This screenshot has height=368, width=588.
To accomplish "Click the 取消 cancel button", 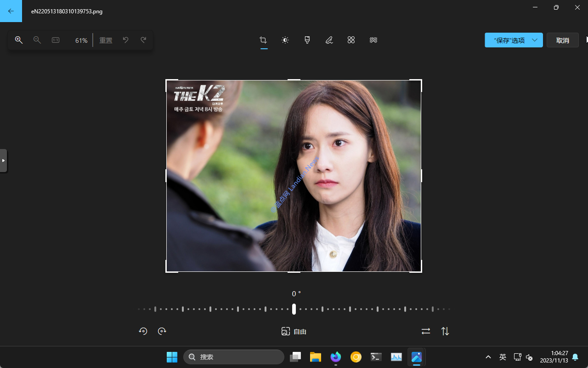I will pyautogui.click(x=562, y=40).
